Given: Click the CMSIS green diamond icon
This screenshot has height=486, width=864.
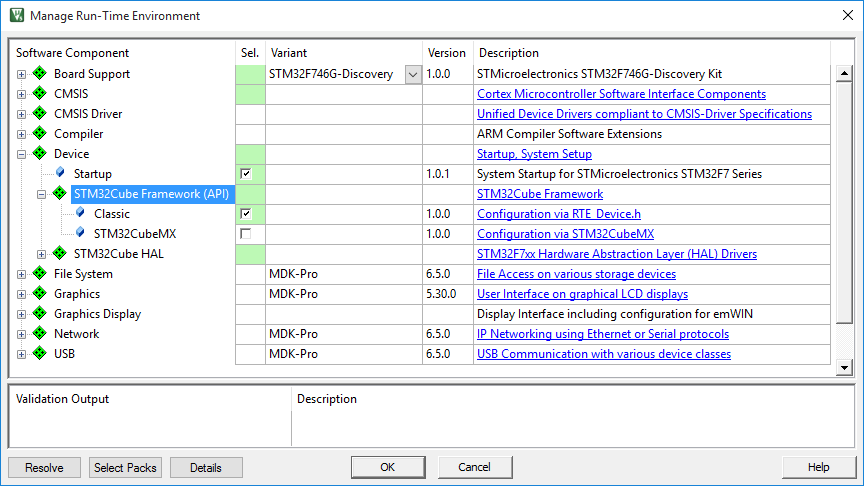Looking at the screenshot, I should coord(40,93).
